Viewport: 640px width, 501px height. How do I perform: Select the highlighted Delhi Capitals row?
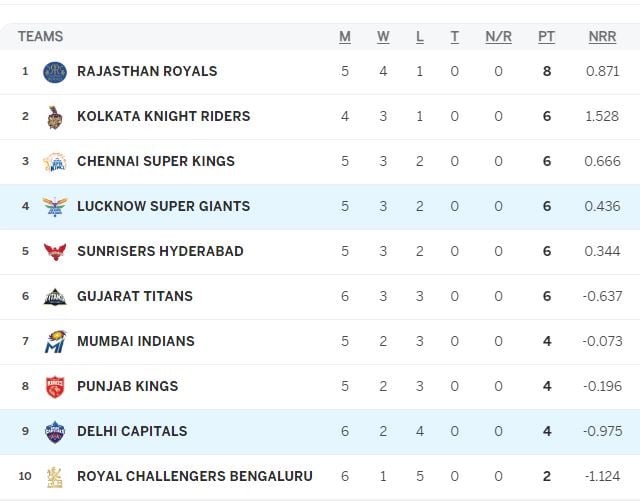pos(320,432)
